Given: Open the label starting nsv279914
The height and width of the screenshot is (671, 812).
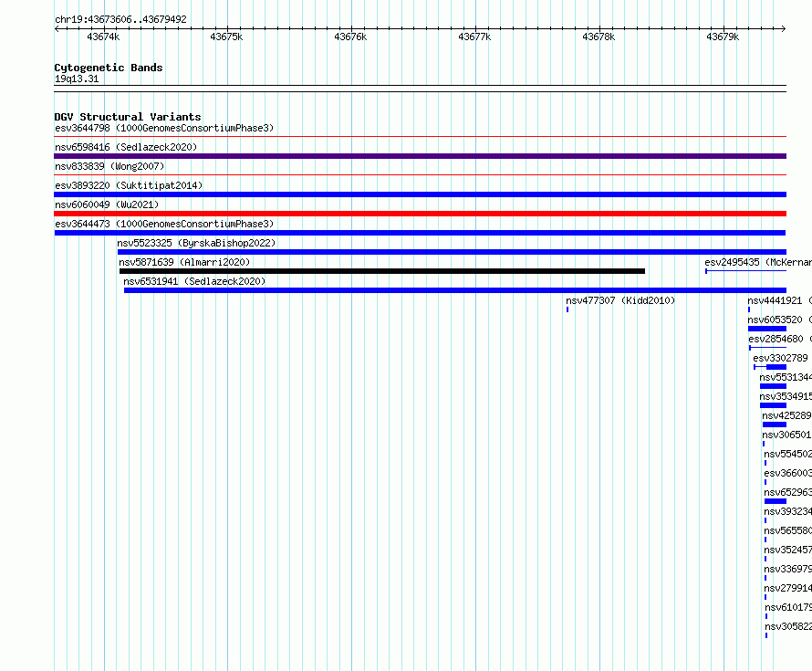Looking at the screenshot, I should pyautogui.click(x=787, y=588).
